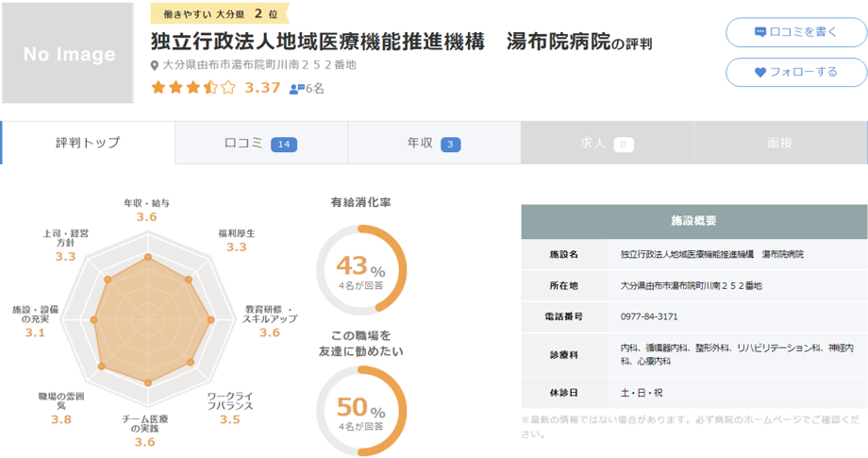Click the ワークライフバランス 3.5 label
The image size is (868, 458).
point(229,408)
